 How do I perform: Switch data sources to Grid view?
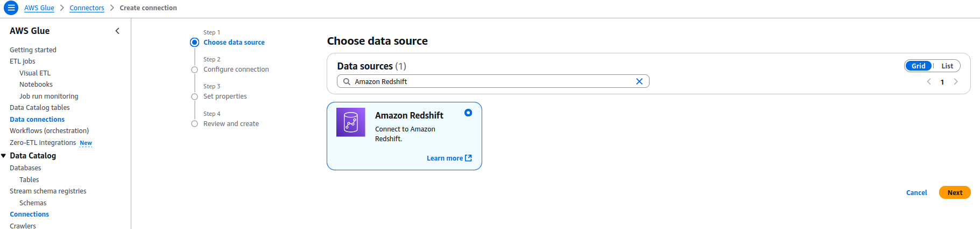[918, 66]
